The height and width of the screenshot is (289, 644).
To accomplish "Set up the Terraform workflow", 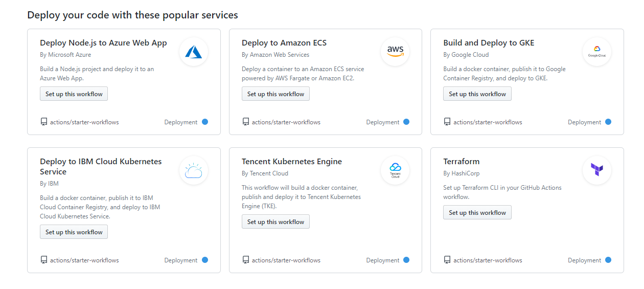I will click(477, 212).
